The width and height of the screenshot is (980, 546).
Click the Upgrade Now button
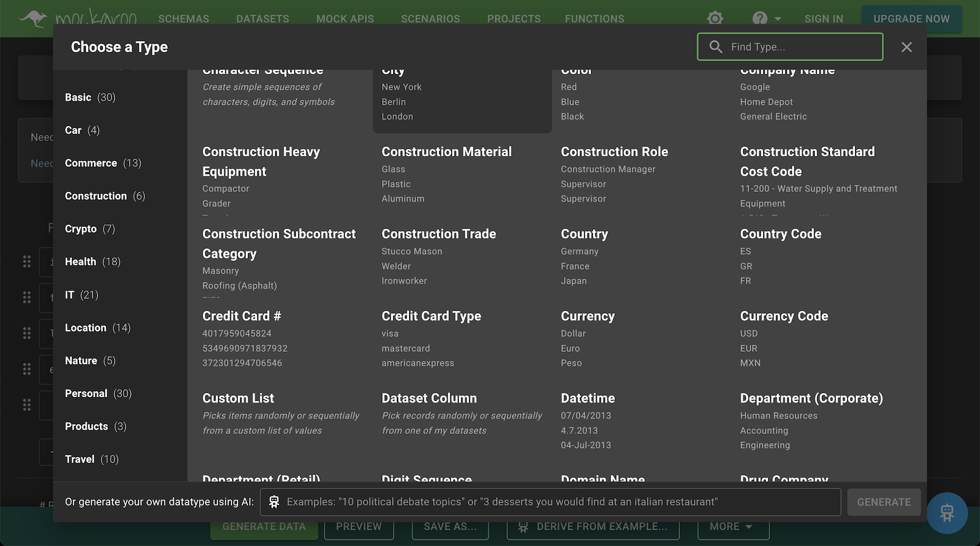point(911,19)
